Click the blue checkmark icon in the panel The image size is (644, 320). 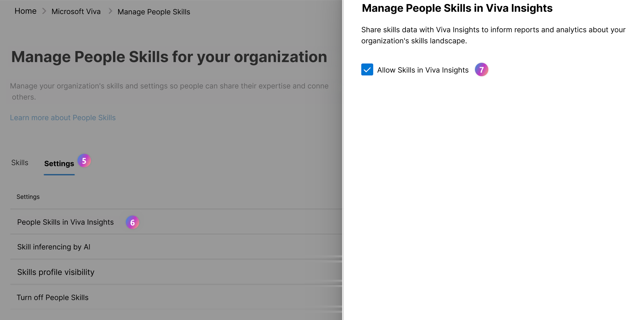pos(367,70)
